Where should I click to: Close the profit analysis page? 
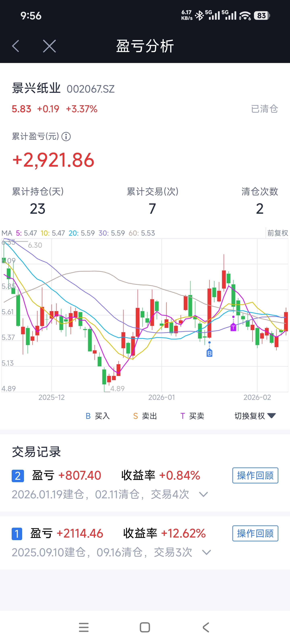(49, 46)
